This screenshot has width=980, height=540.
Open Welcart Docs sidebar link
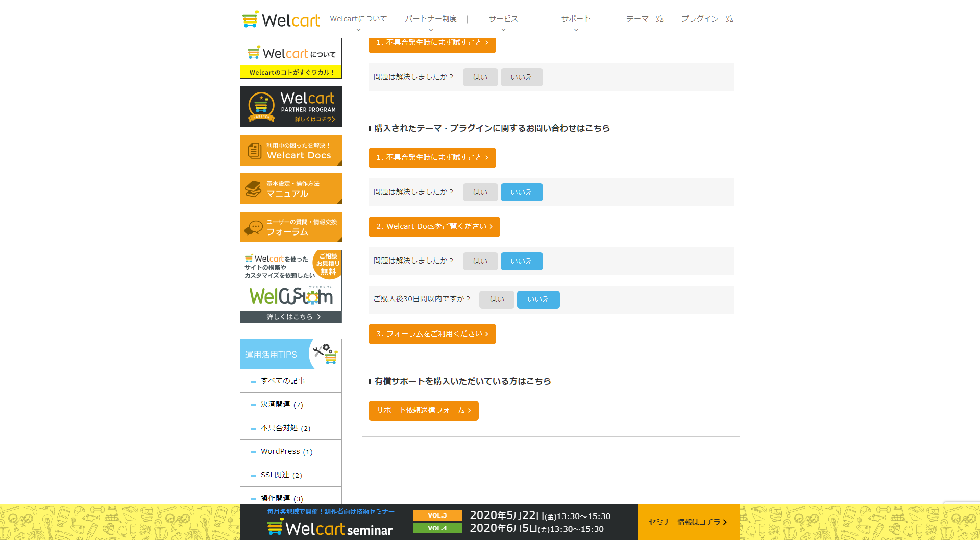291,150
